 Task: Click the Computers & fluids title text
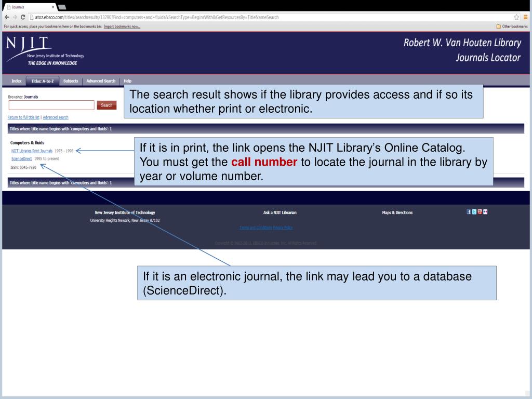[27, 143]
